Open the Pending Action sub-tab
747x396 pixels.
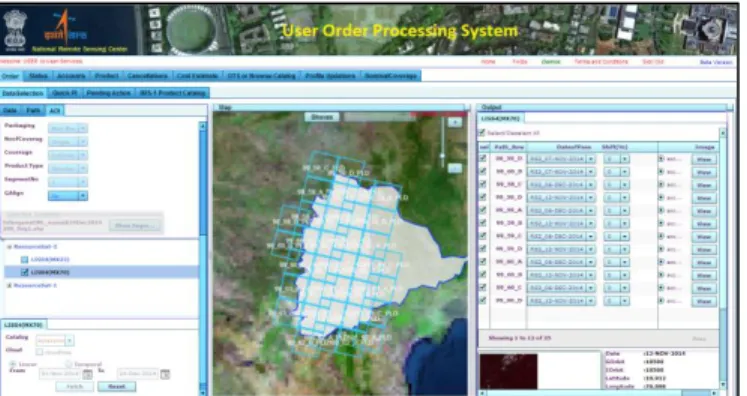coord(108,93)
